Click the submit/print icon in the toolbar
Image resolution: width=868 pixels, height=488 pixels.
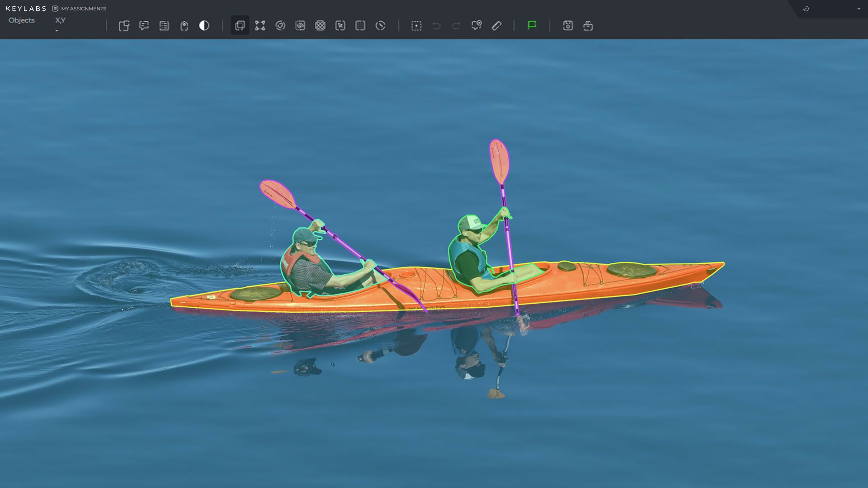tap(588, 26)
